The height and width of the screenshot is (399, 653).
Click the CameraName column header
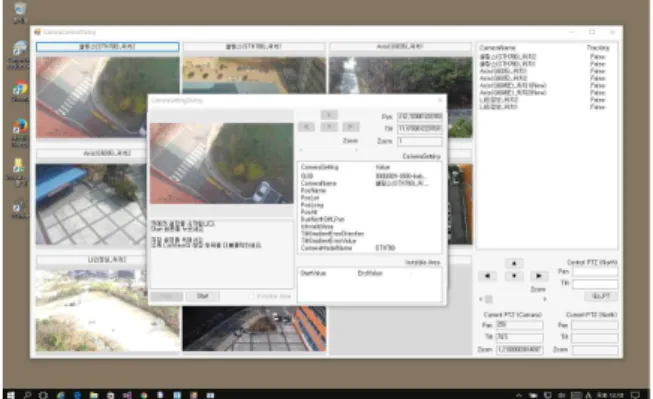(x=498, y=48)
